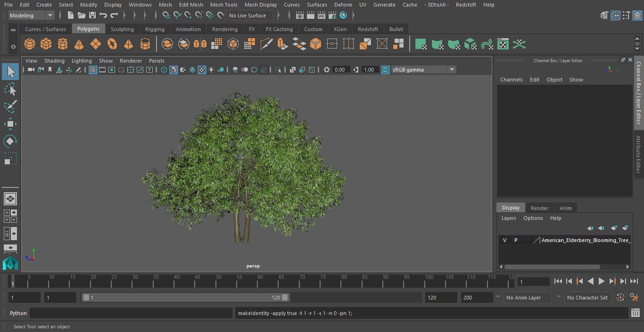Click the polygon sphere shelf icon
The height and width of the screenshot is (332, 644).
(x=30, y=44)
